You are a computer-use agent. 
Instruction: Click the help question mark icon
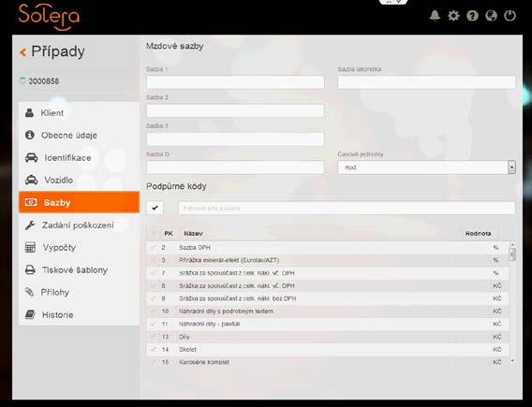coord(472,16)
